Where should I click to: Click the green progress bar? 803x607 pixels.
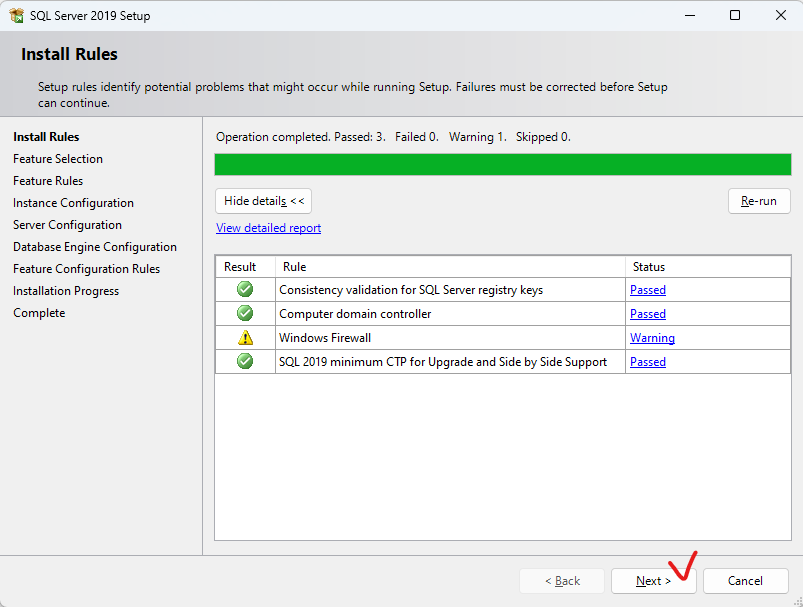tap(503, 164)
